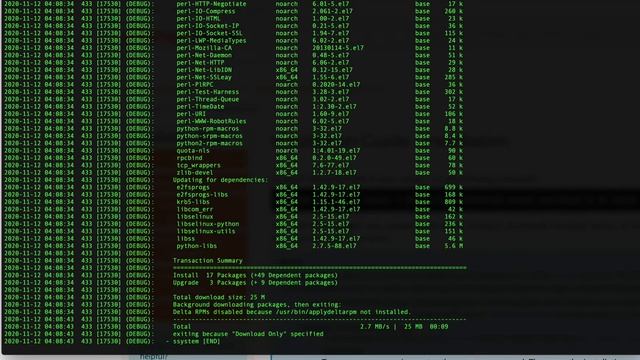Click the '2.7 MB/s' download speed
This screenshot has height=360, width=640.
coord(375,327)
